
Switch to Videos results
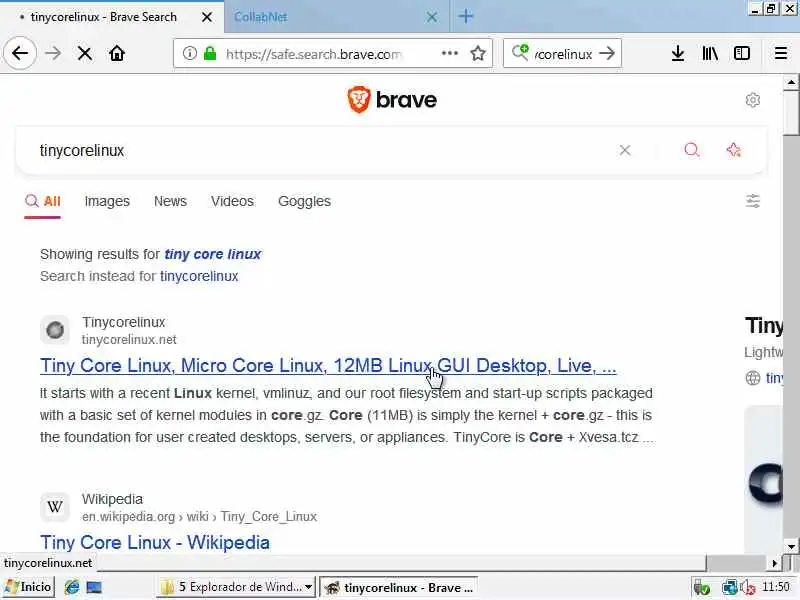[x=232, y=201]
